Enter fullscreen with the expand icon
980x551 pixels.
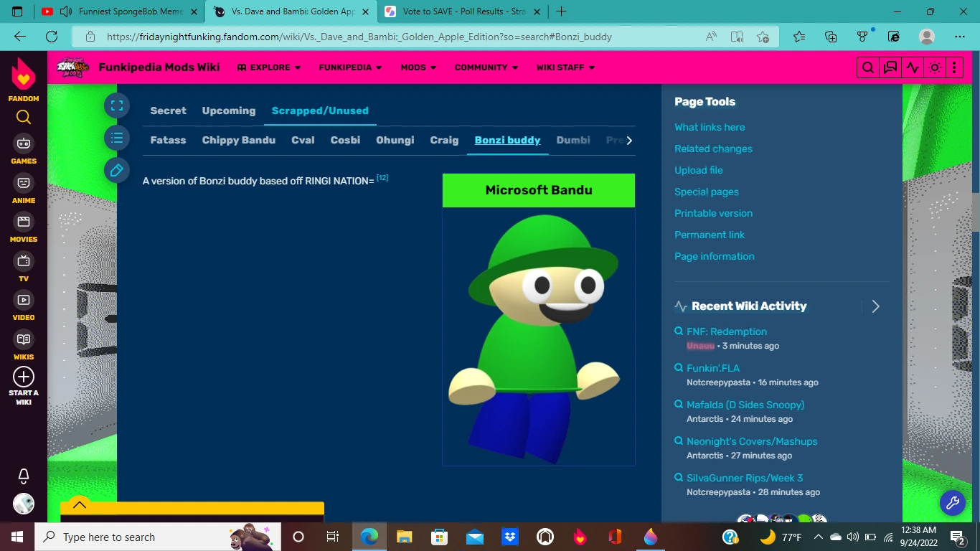(117, 105)
